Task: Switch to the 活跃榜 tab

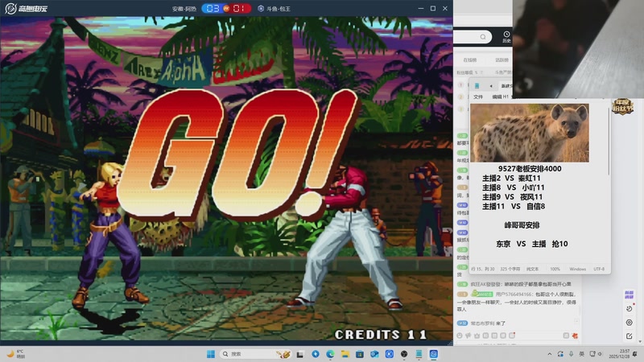Action: click(x=502, y=60)
